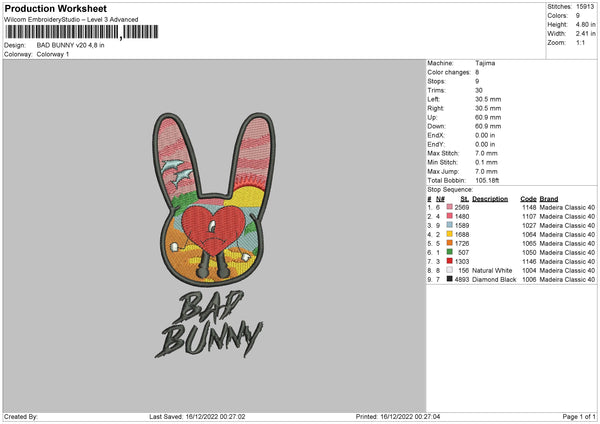Click 'Diamond Black' description
This screenshot has width=600, height=424.
[x=494, y=279]
